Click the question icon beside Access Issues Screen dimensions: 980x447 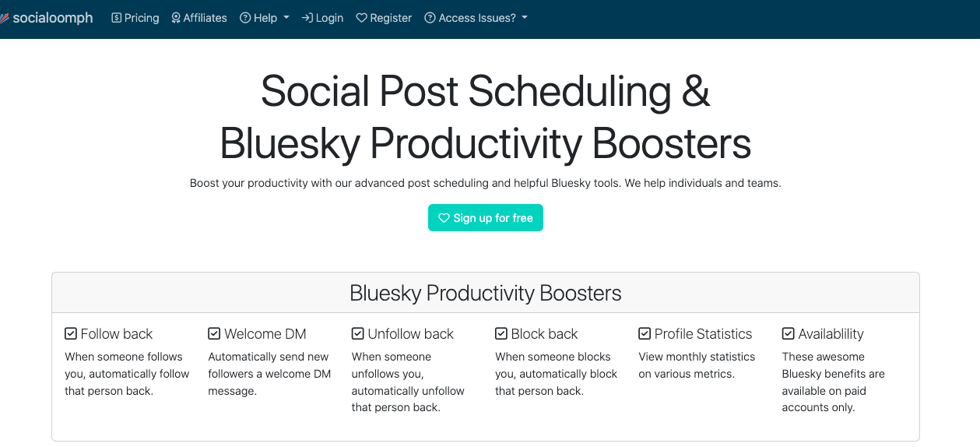[x=430, y=18]
